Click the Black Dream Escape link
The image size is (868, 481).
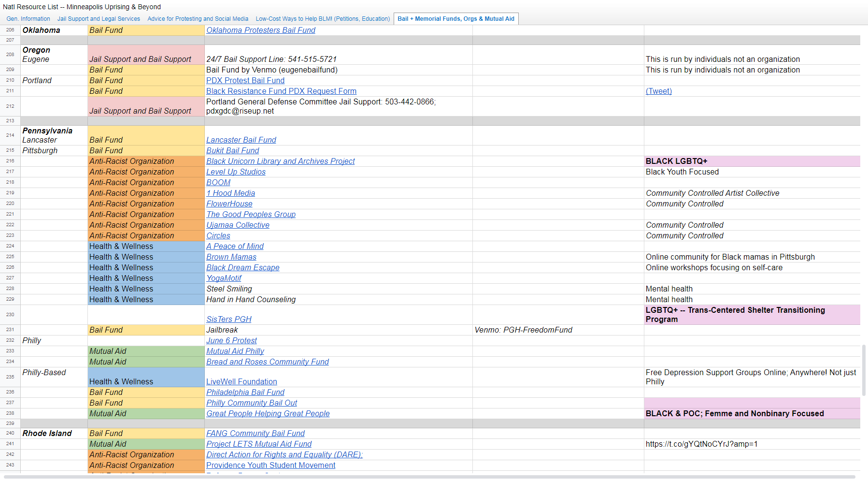click(x=243, y=267)
